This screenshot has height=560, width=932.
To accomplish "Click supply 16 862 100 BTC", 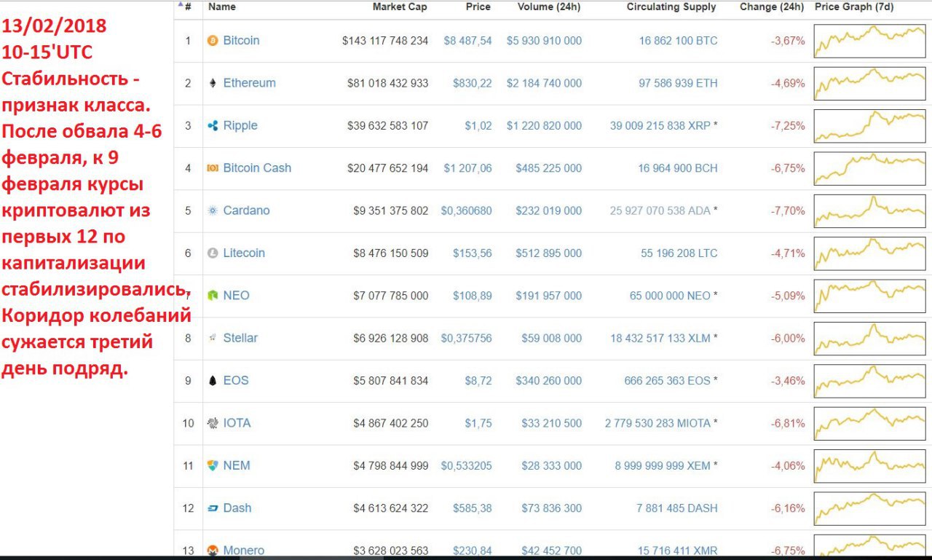I will click(x=678, y=41).
